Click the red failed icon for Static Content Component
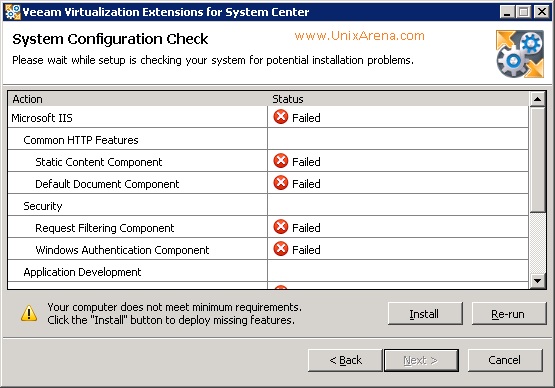 click(x=281, y=161)
